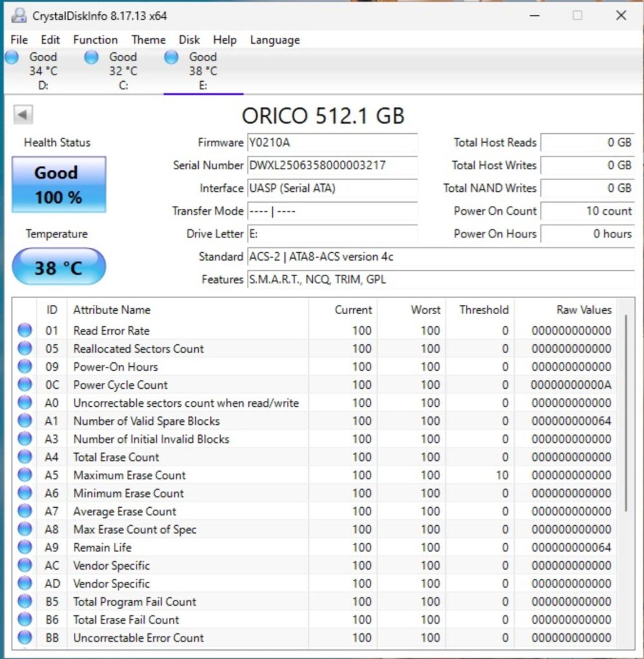The width and height of the screenshot is (644, 659).
Task: Click the Worst column header
Action: point(412,310)
